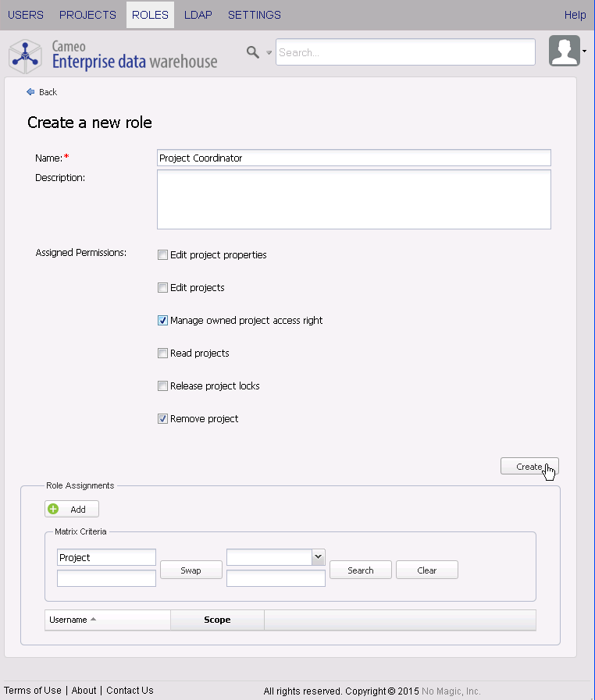Enable Edit project properties permission
The image size is (595, 700).
point(162,255)
